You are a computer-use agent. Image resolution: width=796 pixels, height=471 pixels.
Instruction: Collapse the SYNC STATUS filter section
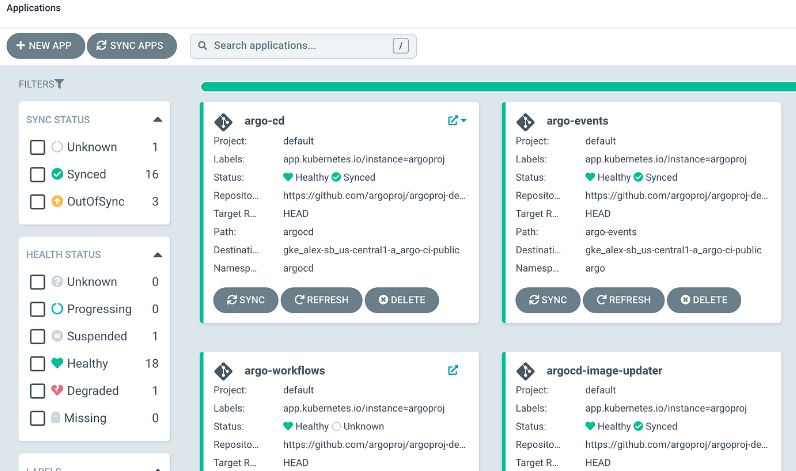(157, 120)
